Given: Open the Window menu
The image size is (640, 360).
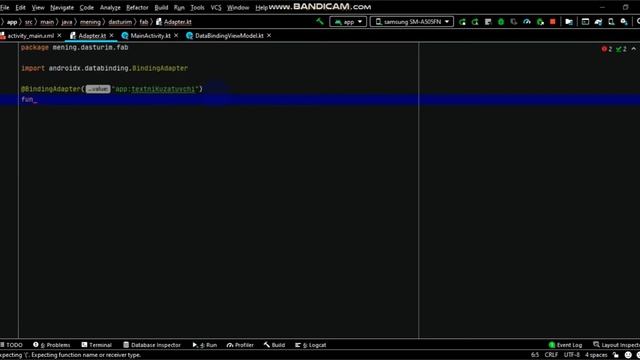Looking at the screenshot, I should coord(238,7).
